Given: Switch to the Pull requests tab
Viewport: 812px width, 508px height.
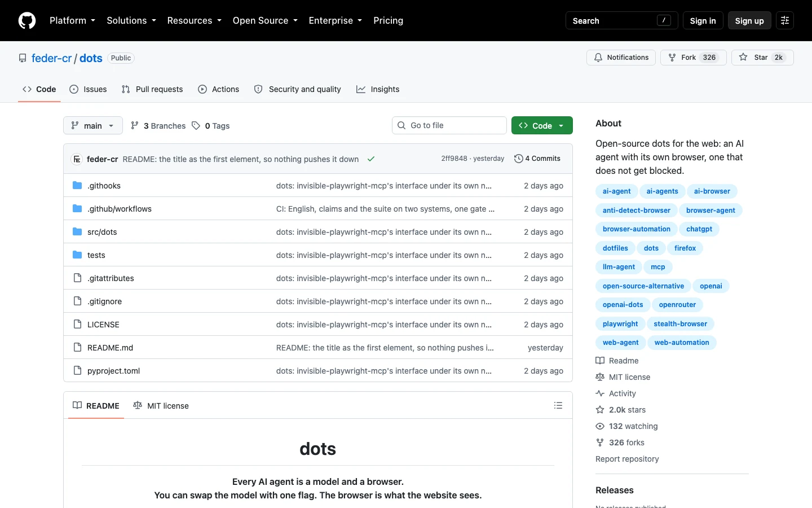Looking at the screenshot, I should point(152,89).
